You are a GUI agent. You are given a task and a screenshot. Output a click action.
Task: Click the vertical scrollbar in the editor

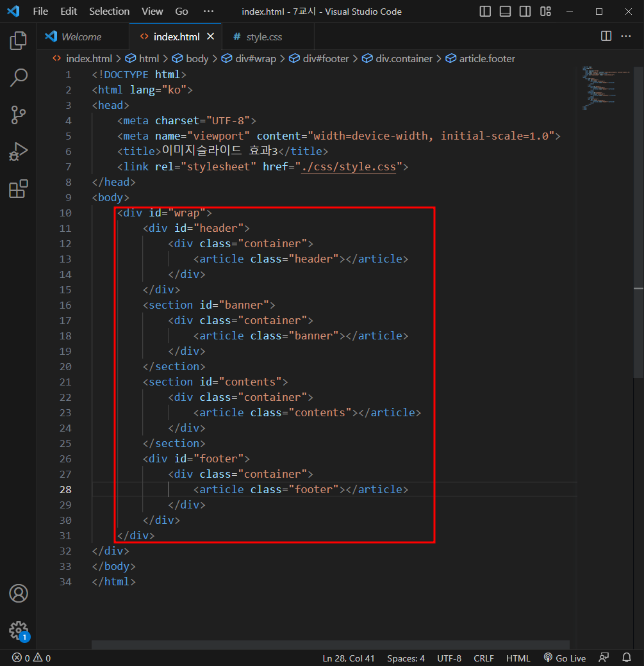click(x=638, y=222)
